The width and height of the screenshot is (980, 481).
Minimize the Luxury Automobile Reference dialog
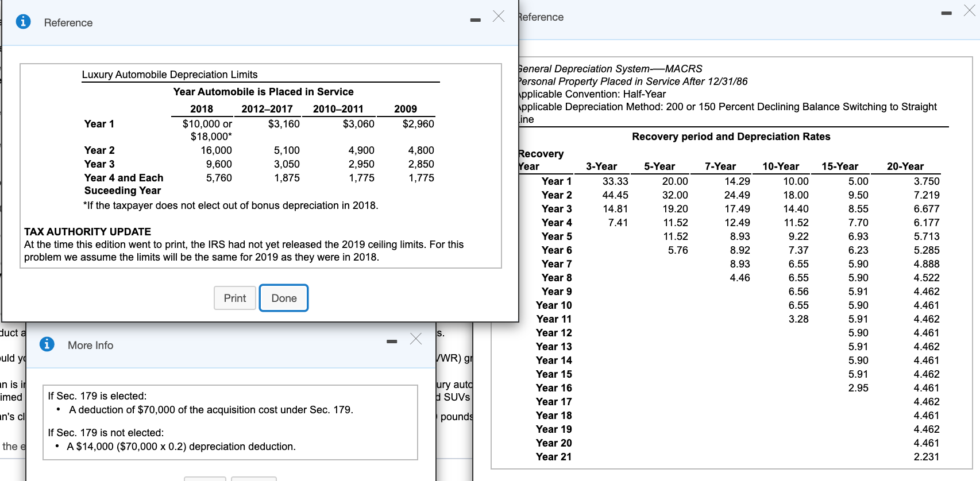click(475, 21)
